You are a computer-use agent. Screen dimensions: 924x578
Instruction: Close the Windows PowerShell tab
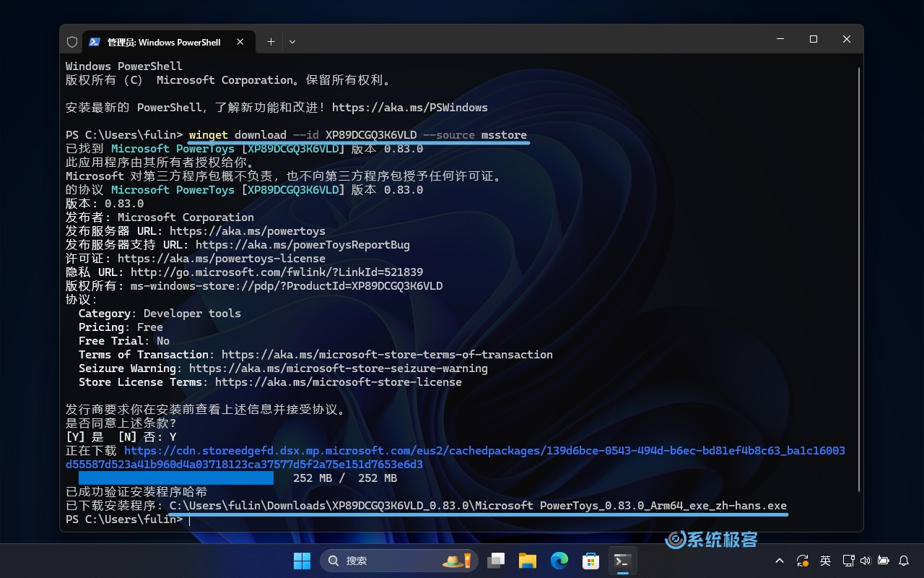point(240,42)
